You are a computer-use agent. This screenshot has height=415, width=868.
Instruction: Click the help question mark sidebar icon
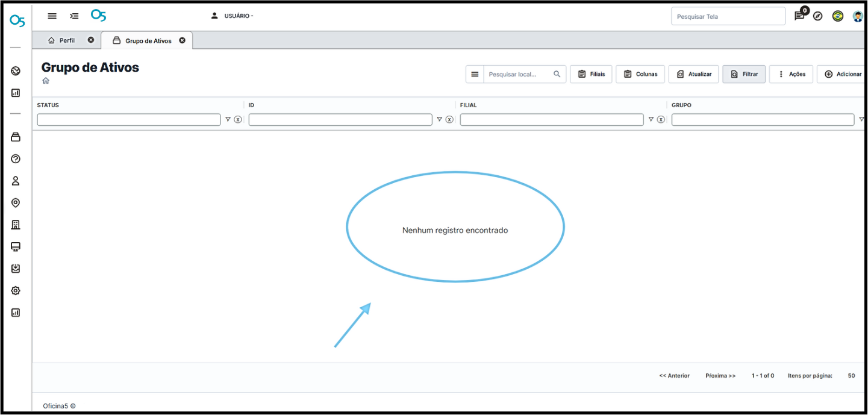tap(16, 159)
